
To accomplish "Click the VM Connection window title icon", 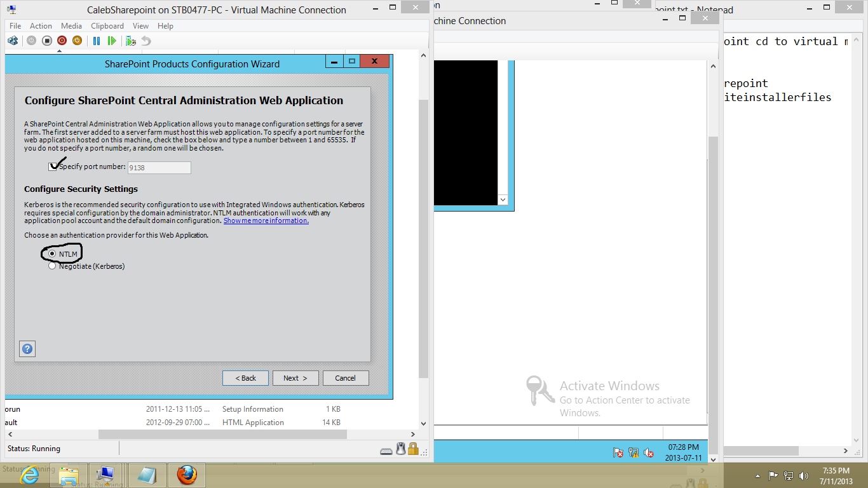I will coord(12,10).
